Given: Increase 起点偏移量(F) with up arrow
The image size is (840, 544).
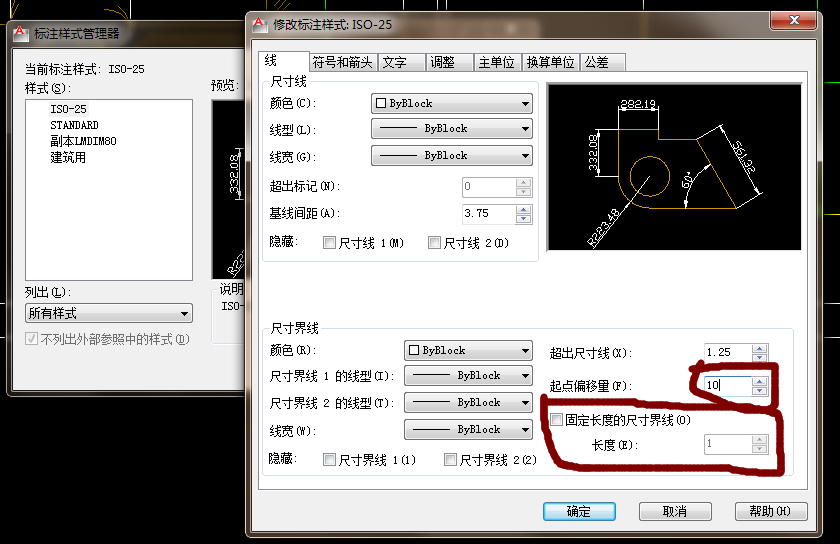Looking at the screenshot, I should pyautogui.click(x=760, y=382).
